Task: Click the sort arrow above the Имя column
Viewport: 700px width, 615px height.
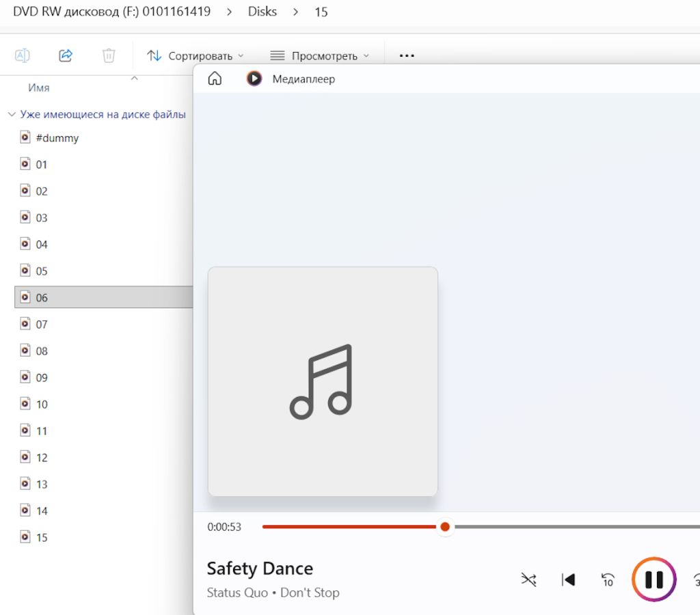Action: click(x=135, y=79)
